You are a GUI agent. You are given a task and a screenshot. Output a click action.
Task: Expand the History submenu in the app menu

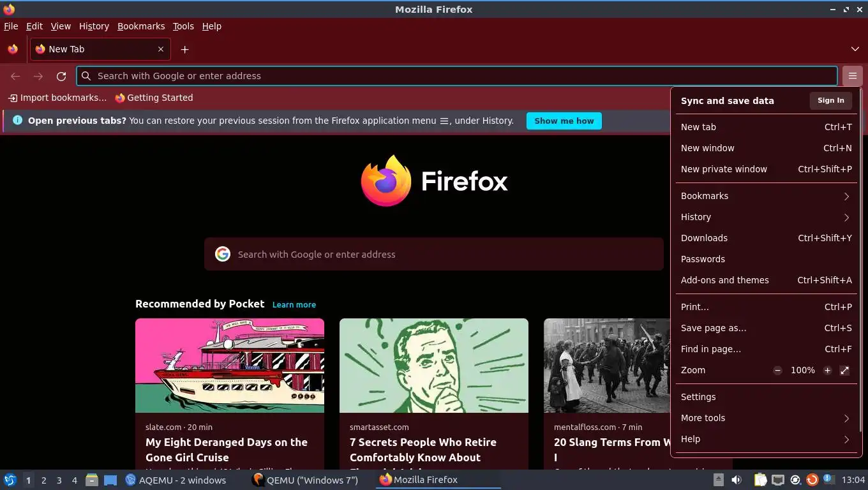click(x=766, y=217)
